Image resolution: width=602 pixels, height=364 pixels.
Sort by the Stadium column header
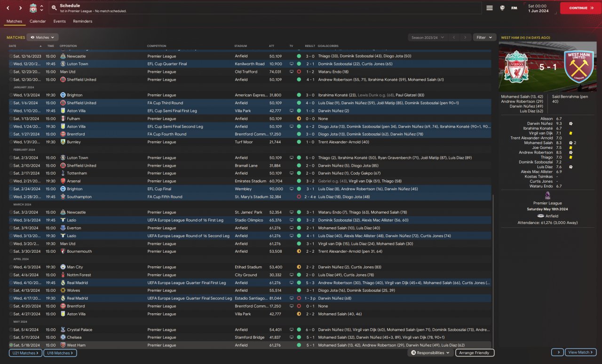(x=240, y=46)
